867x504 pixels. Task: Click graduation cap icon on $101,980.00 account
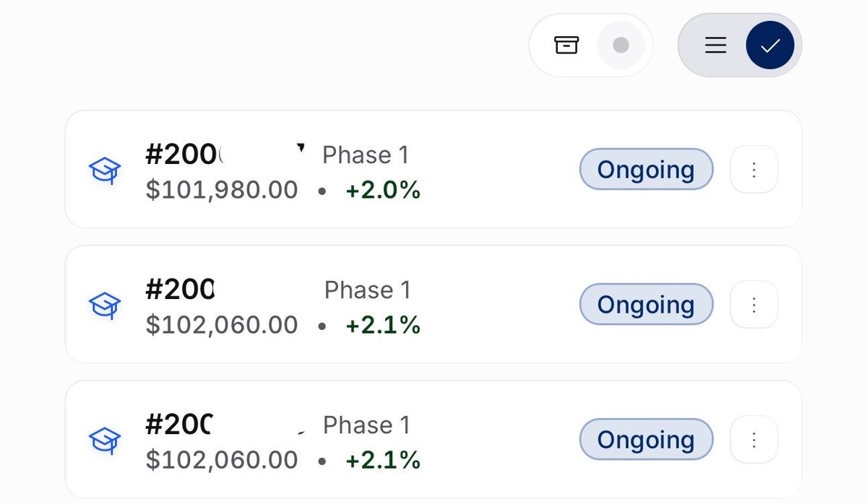(105, 171)
